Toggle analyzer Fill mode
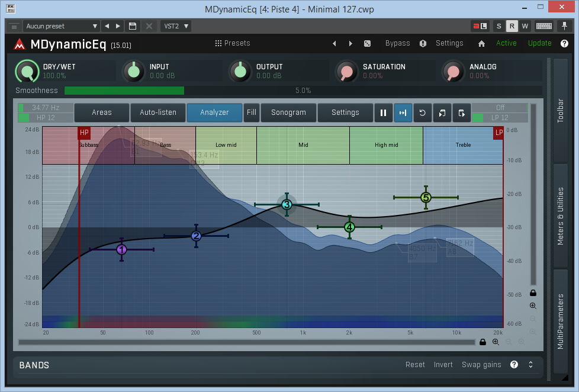The height and width of the screenshot is (392, 579). click(x=252, y=113)
